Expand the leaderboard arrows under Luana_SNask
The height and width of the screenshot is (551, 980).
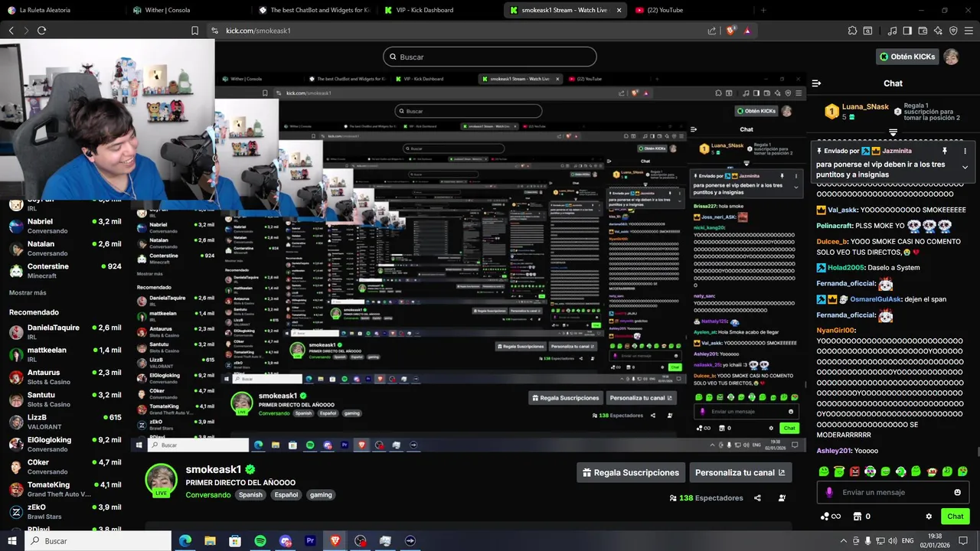click(x=893, y=132)
